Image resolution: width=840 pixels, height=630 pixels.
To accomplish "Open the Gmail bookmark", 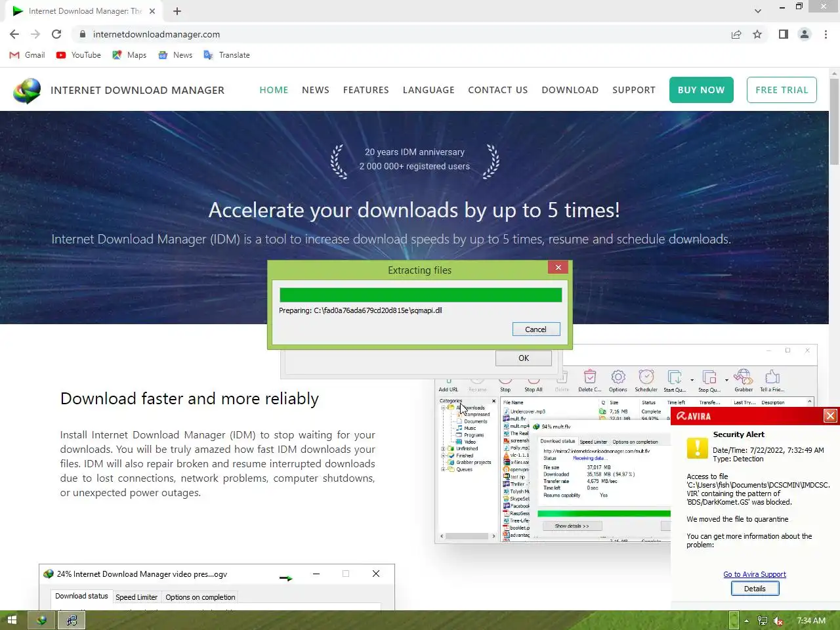I will coord(27,55).
